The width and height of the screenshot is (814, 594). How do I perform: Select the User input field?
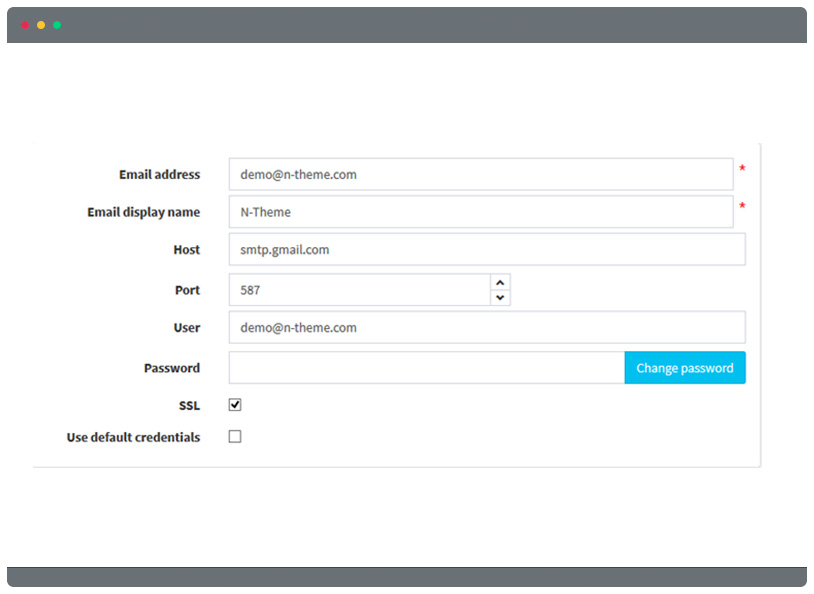(487, 327)
